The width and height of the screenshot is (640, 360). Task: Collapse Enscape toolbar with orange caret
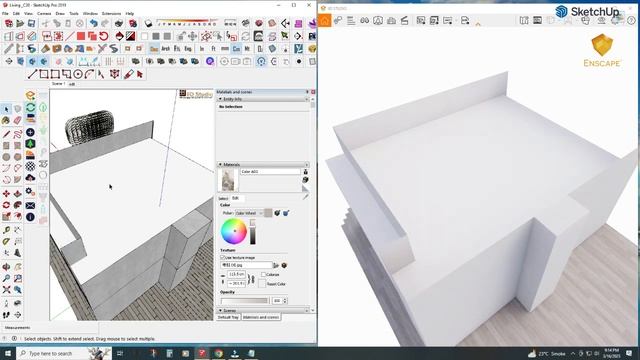(478, 24)
